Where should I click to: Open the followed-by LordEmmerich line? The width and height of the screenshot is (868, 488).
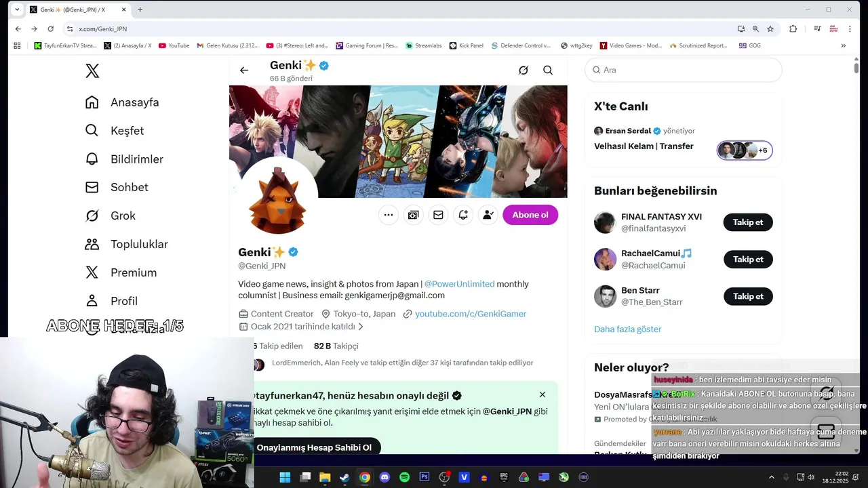click(x=402, y=363)
